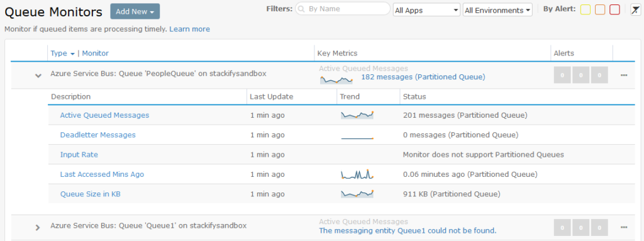Click '1 min ago' in Deadletter Messages row
The width and height of the screenshot is (644, 241).
[267, 135]
